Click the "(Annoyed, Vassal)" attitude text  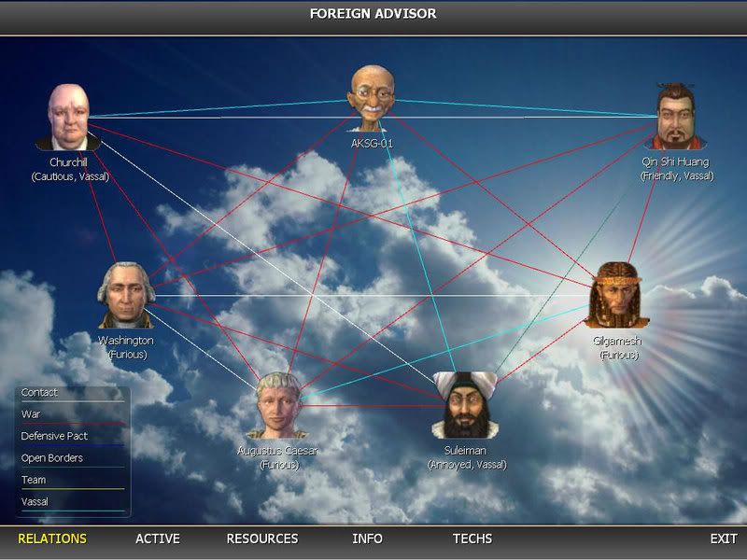[467, 465]
